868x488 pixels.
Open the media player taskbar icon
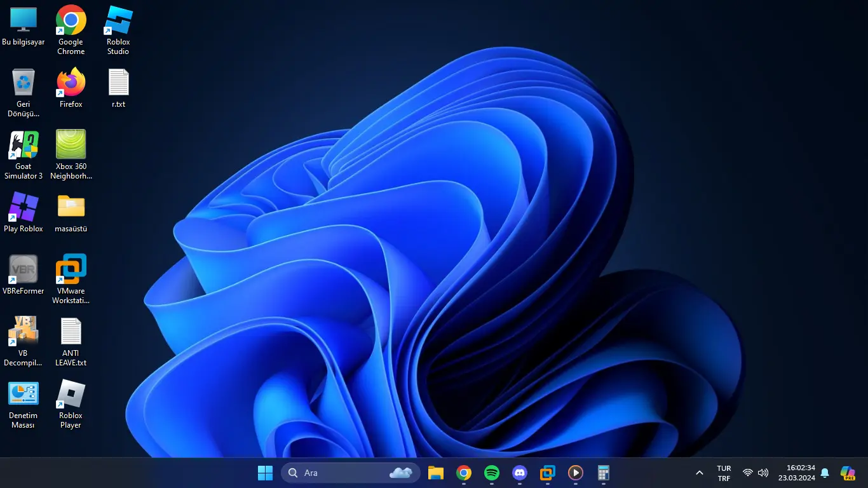(576, 473)
